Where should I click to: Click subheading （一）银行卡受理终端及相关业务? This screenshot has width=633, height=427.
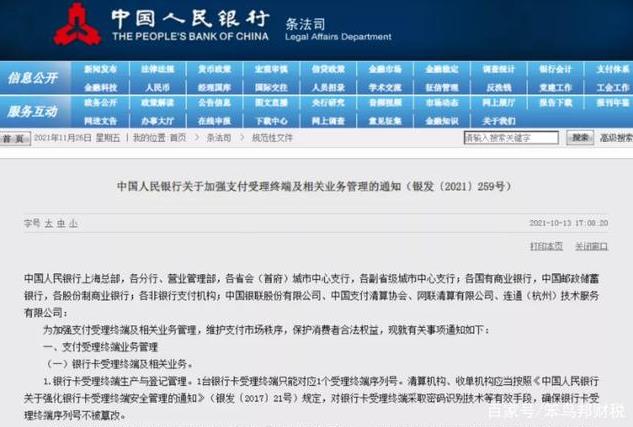[x=118, y=364]
